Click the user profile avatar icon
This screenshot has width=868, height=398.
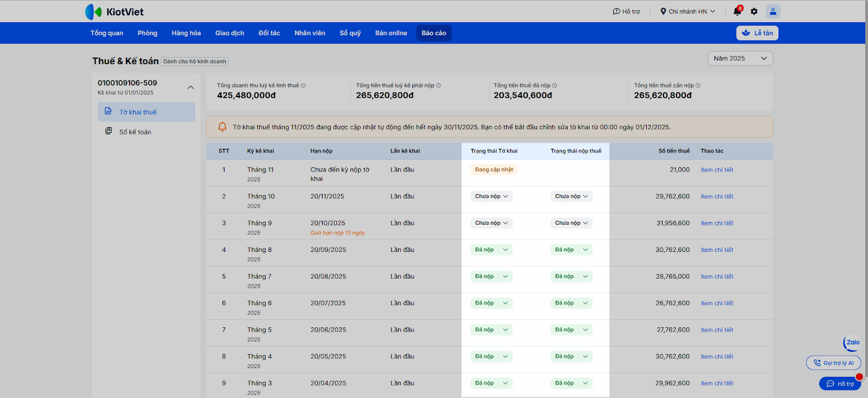[x=773, y=11]
